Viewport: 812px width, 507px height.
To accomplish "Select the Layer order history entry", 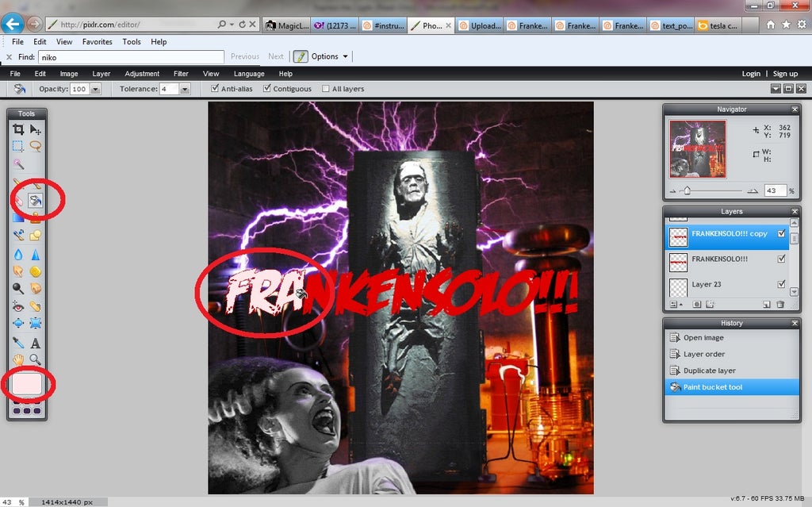I will [732, 354].
